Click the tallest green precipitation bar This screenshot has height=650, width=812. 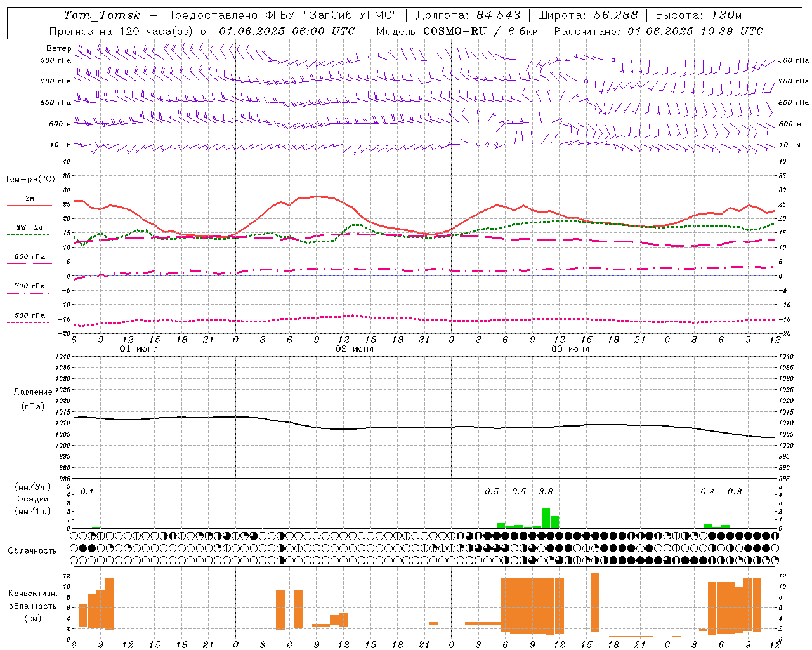point(546,518)
